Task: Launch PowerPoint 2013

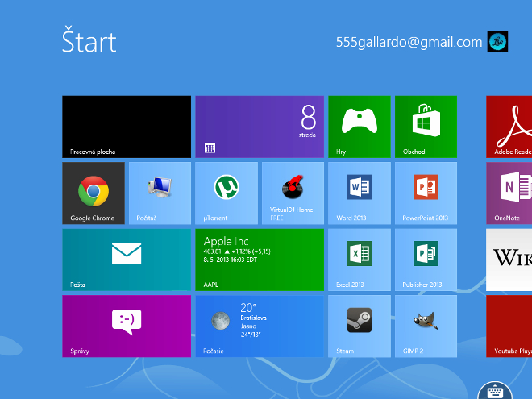Action: tap(426, 193)
